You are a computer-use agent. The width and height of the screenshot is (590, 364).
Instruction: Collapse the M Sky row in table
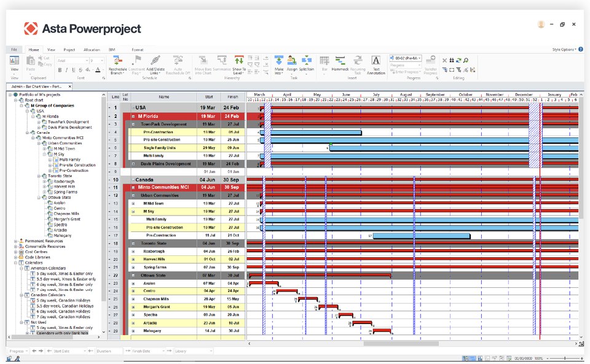pyautogui.click(x=133, y=212)
